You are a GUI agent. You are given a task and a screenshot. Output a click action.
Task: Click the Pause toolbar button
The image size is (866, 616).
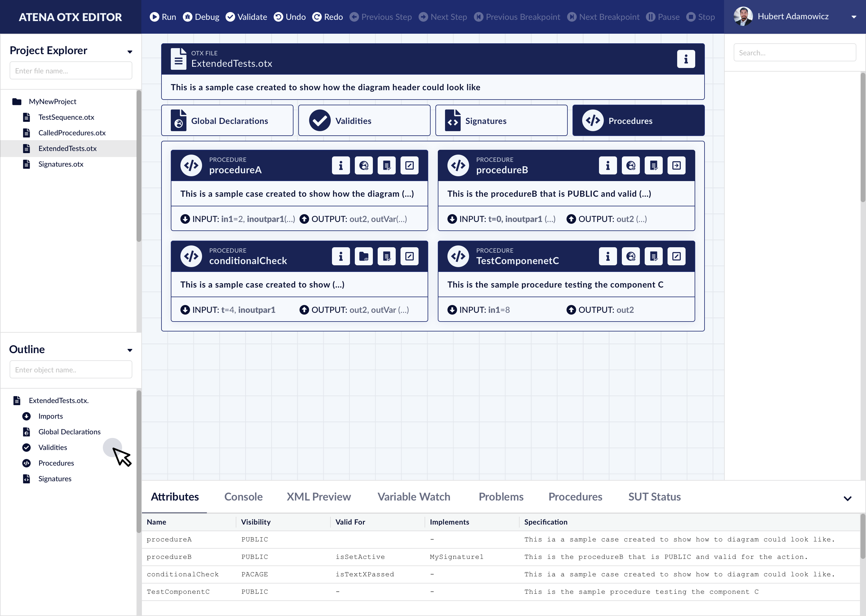coord(663,17)
